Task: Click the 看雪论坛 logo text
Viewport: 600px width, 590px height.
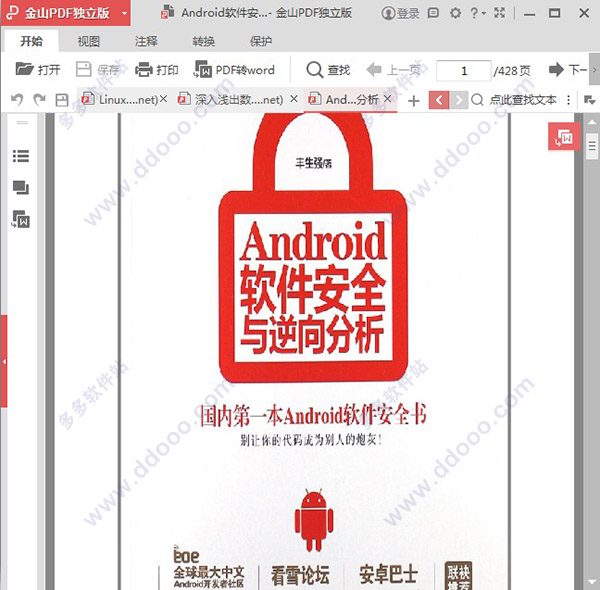Action: coord(300,575)
